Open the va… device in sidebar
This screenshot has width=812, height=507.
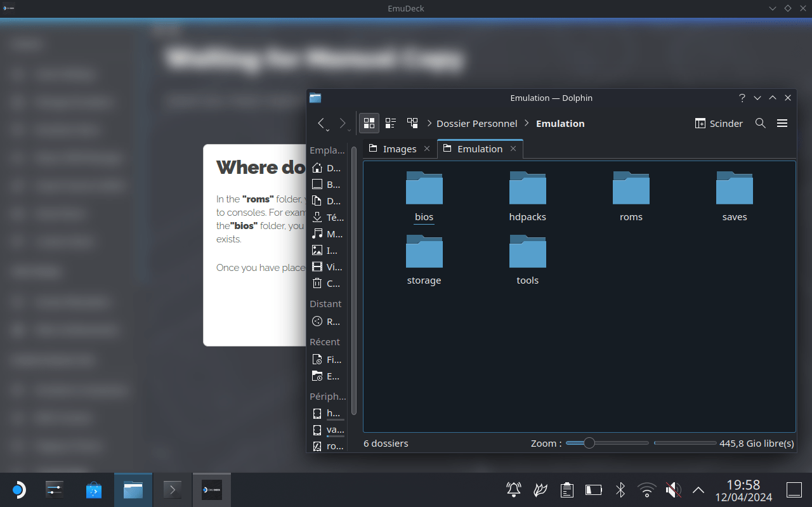pos(327,430)
